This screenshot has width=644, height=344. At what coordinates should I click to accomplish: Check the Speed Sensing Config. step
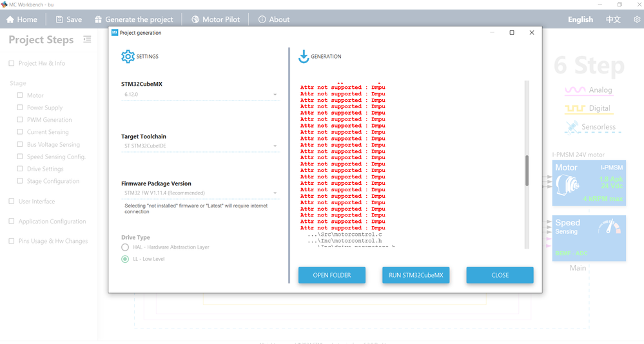(20, 157)
